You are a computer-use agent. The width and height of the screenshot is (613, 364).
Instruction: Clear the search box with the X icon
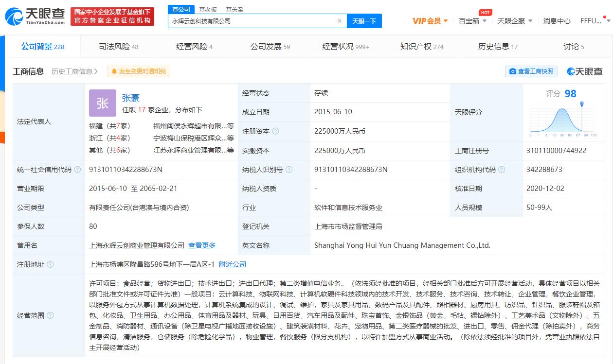point(340,21)
